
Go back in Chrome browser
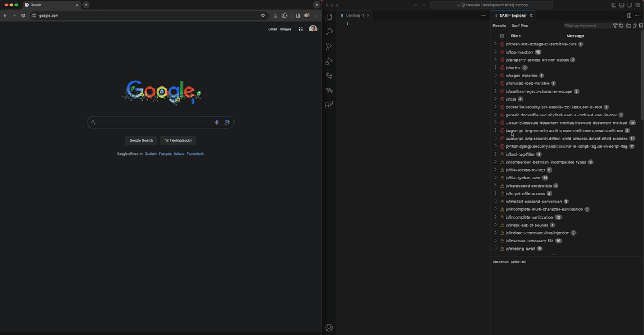coord(5,16)
